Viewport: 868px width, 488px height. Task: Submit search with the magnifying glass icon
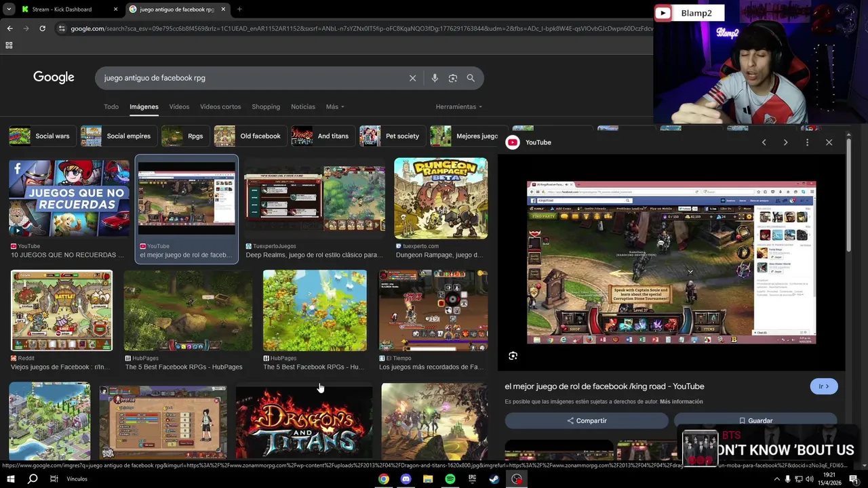click(471, 78)
